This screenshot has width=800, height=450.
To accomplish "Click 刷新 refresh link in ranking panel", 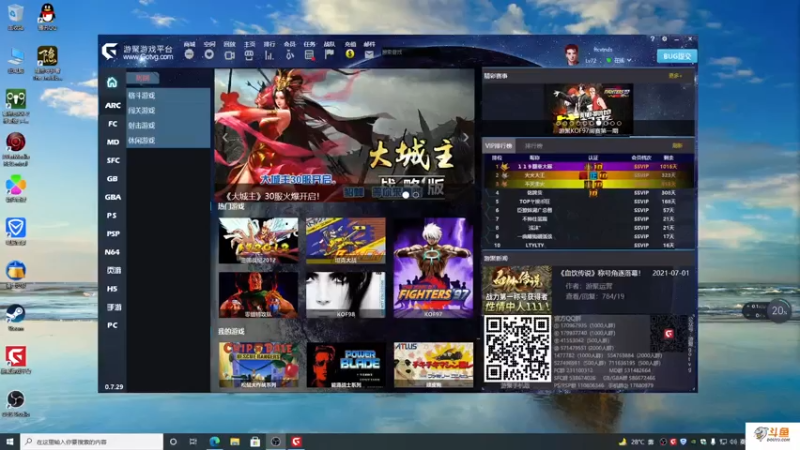I will pos(677,146).
